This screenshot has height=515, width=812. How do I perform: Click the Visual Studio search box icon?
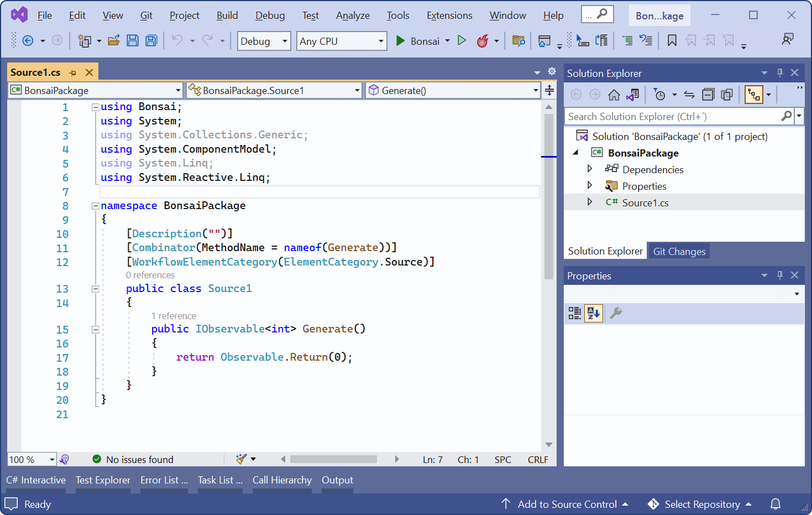pos(598,14)
